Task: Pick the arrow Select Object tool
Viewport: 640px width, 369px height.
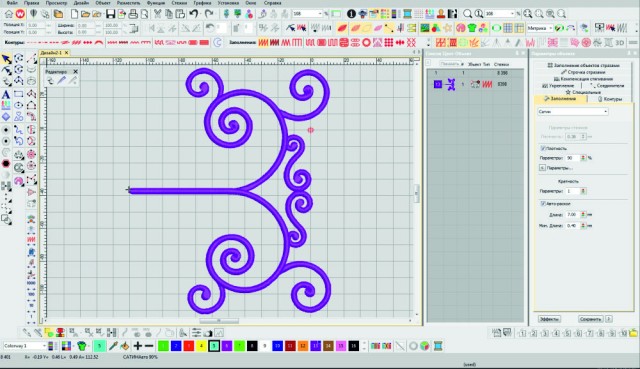Action: 6,59
